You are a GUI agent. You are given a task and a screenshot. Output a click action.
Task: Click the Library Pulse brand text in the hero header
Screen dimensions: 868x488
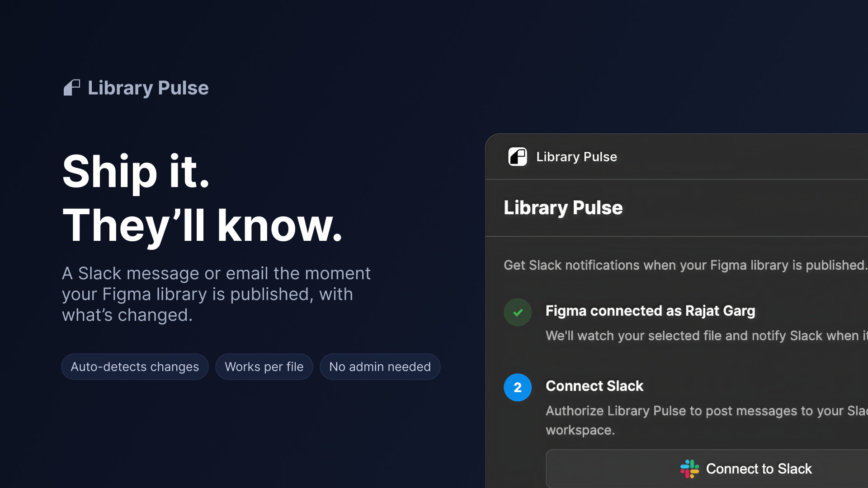coord(148,88)
